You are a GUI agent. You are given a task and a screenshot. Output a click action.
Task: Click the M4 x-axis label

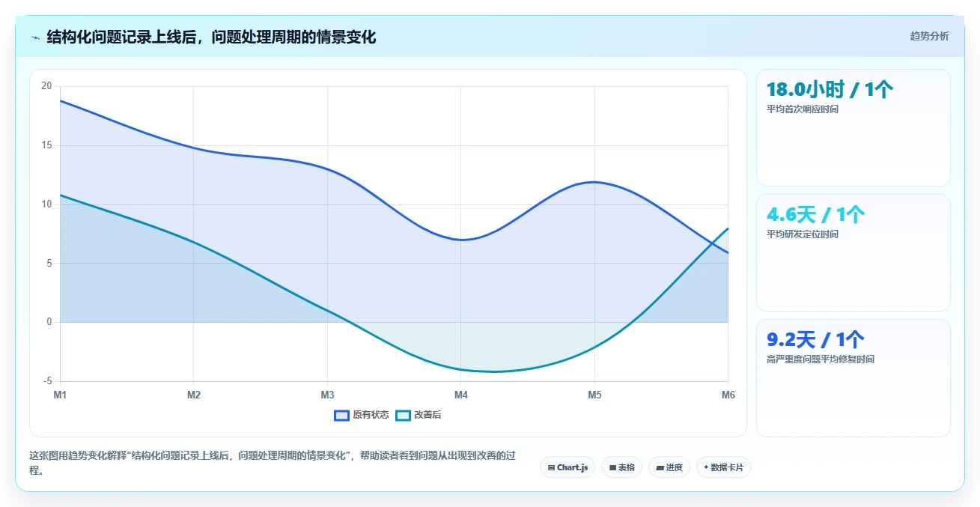[x=461, y=395]
